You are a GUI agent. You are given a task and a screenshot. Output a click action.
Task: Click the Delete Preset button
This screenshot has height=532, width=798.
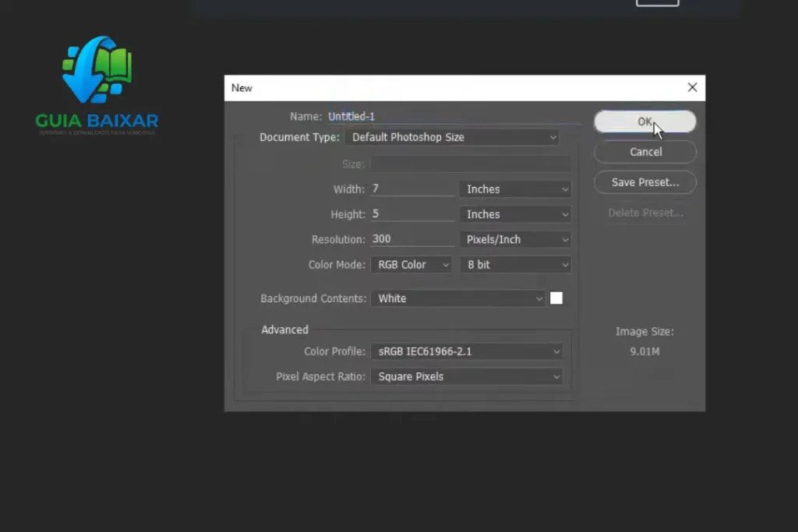coord(644,213)
